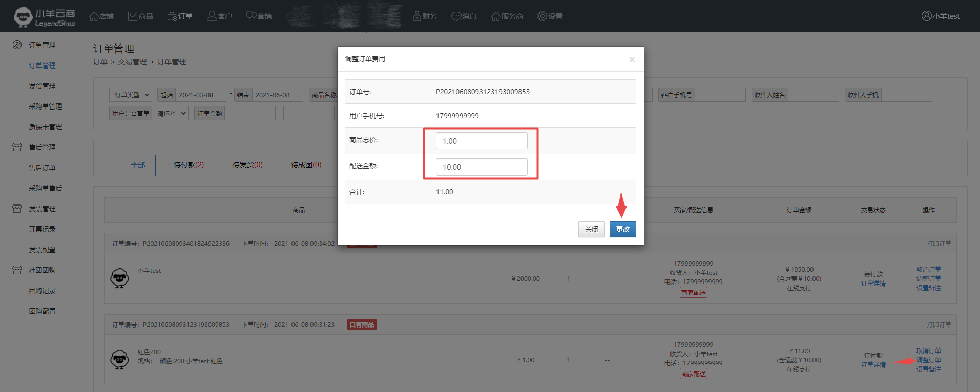Click the 小羊云商 LegendShop logo
Image resolution: width=980 pixels, height=392 pixels.
pyautogui.click(x=45, y=17)
